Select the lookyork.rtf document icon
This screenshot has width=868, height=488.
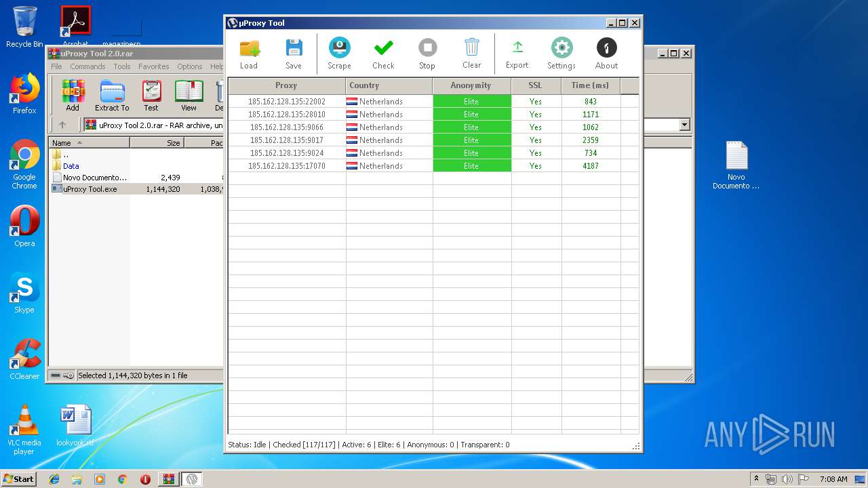click(x=75, y=426)
